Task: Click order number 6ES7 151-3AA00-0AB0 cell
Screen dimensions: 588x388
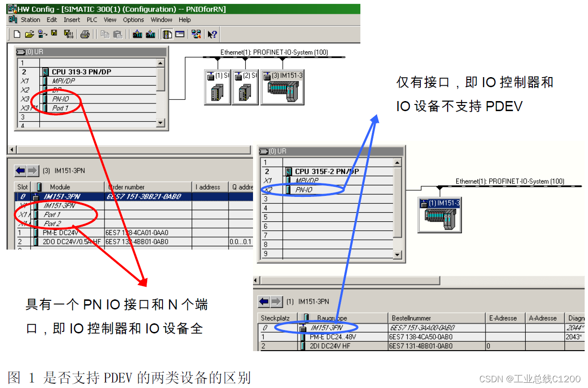Action: (x=436, y=328)
